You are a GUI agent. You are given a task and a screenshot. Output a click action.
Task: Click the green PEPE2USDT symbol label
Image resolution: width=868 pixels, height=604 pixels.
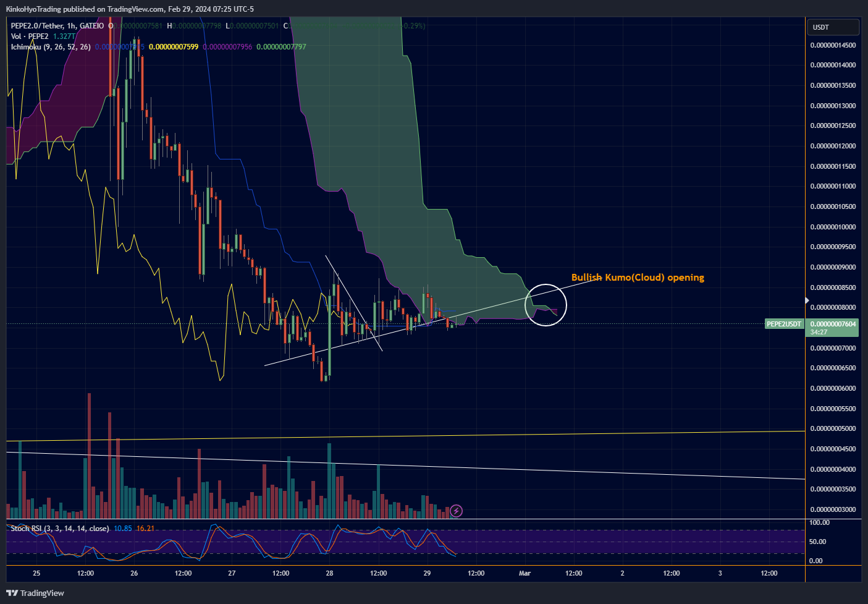point(784,324)
